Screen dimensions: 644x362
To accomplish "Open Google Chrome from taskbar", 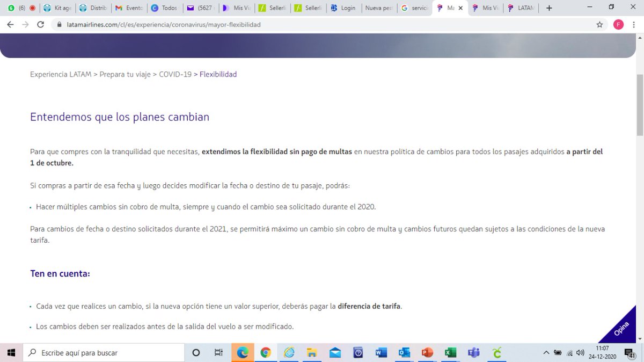I will pyautogui.click(x=266, y=352).
